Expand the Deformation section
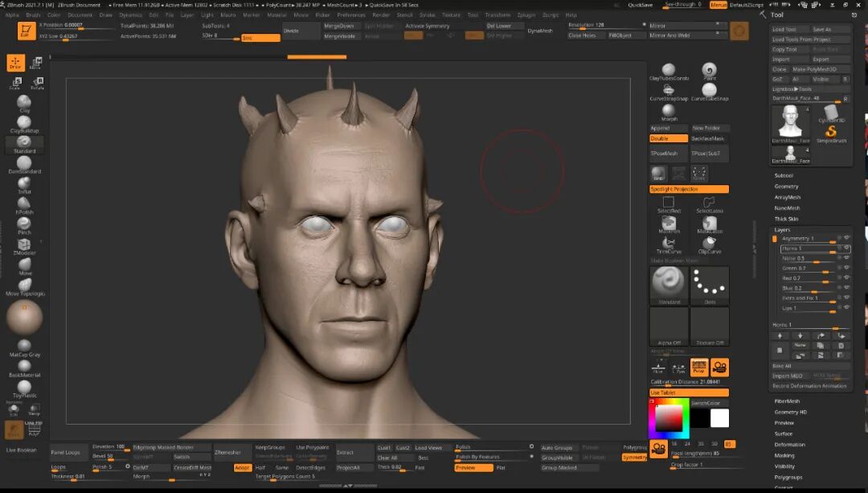Viewport: 868px width, 493px height. point(789,445)
